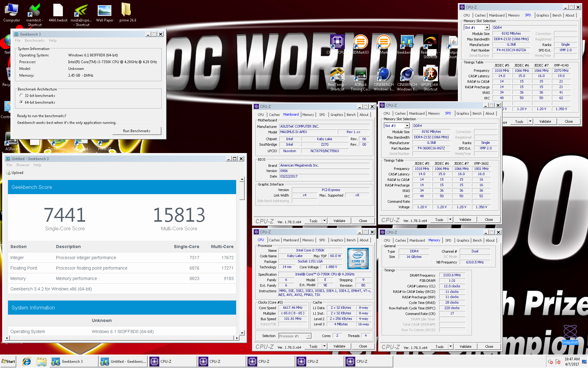Image resolution: width=588 pixels, height=368 pixels.
Task: Open Bench tab in the CPU-Z CPU window
Action: point(351,240)
